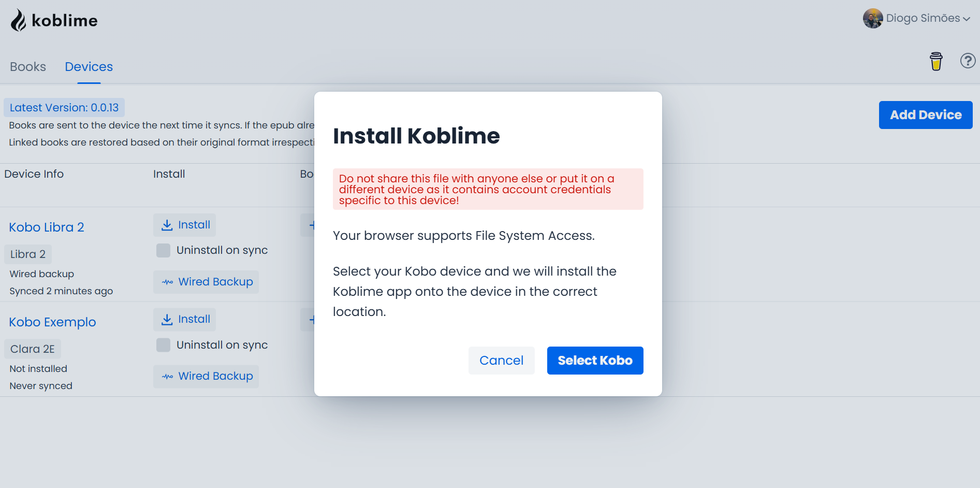Open the Kobo Libra 2 device link
980x488 pixels.
pyautogui.click(x=47, y=227)
